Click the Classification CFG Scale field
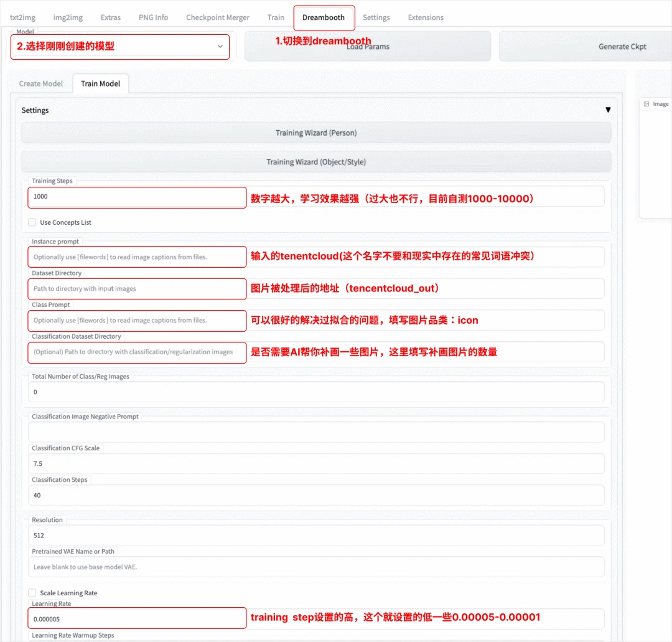This screenshot has height=642, width=672. 316,464
